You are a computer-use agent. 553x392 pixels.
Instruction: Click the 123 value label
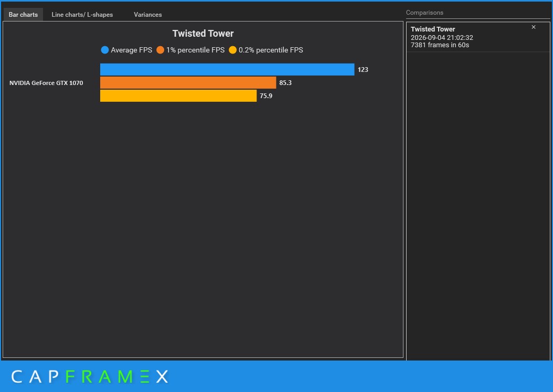pos(363,69)
